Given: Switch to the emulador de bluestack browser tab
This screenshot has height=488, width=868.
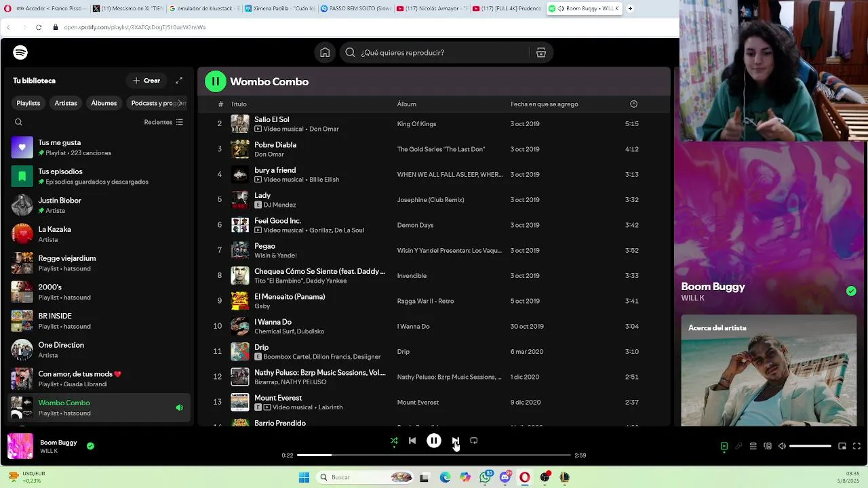Looking at the screenshot, I should (x=203, y=9).
